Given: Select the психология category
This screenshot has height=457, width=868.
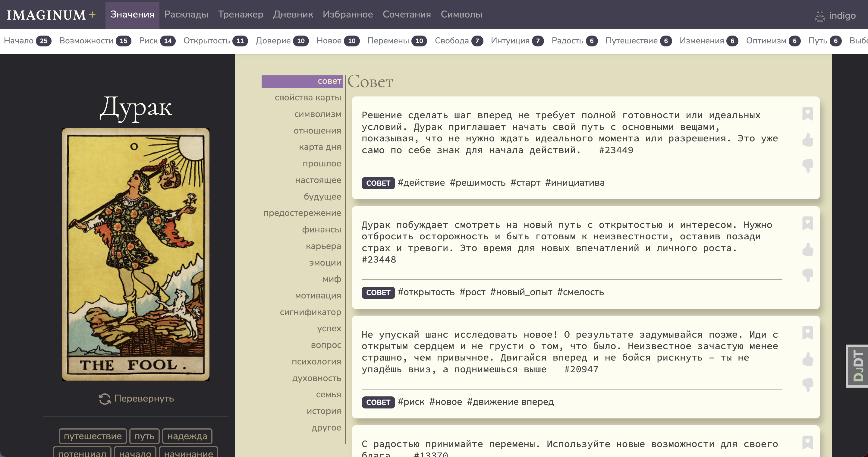Looking at the screenshot, I should (316, 362).
